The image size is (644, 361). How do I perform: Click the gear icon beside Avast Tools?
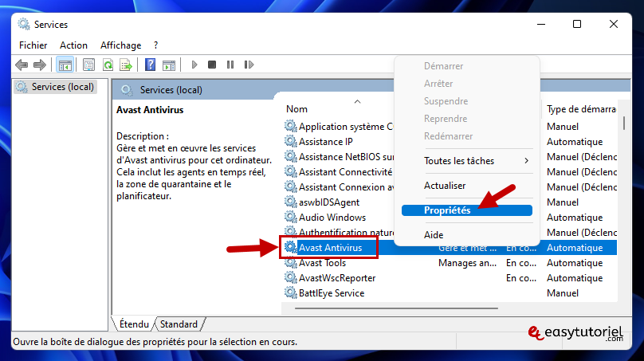[290, 262]
